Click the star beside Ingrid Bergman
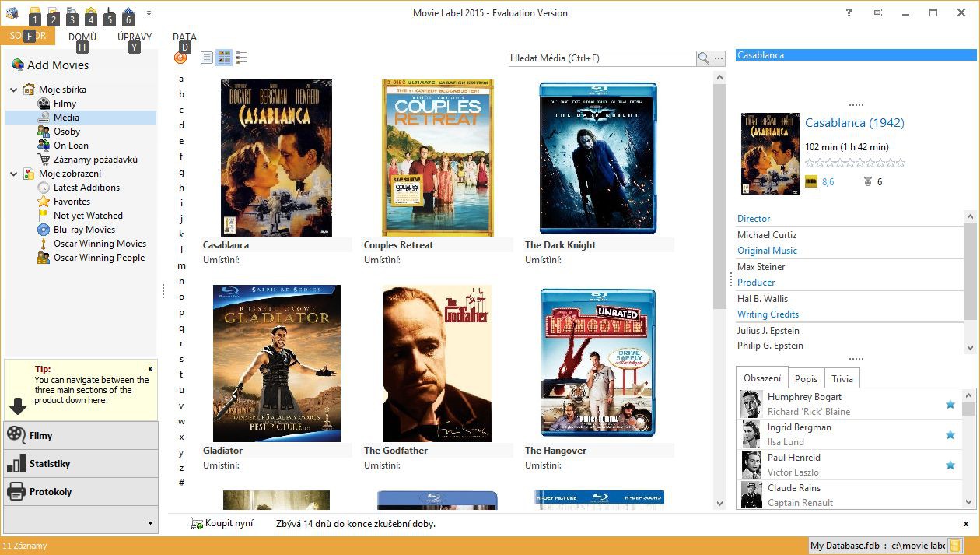980x555 pixels. pos(950,434)
